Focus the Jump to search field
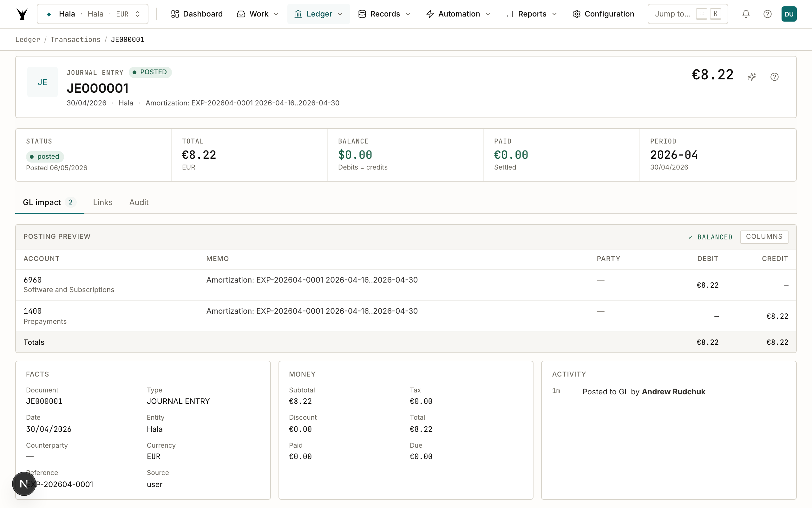Viewport: 812px width, 508px height. (688, 14)
